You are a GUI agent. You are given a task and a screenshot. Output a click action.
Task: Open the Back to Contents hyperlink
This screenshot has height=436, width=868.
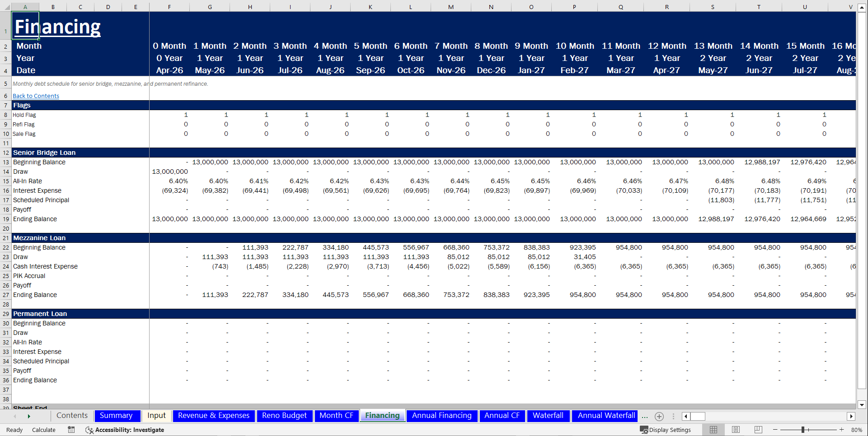pos(35,96)
